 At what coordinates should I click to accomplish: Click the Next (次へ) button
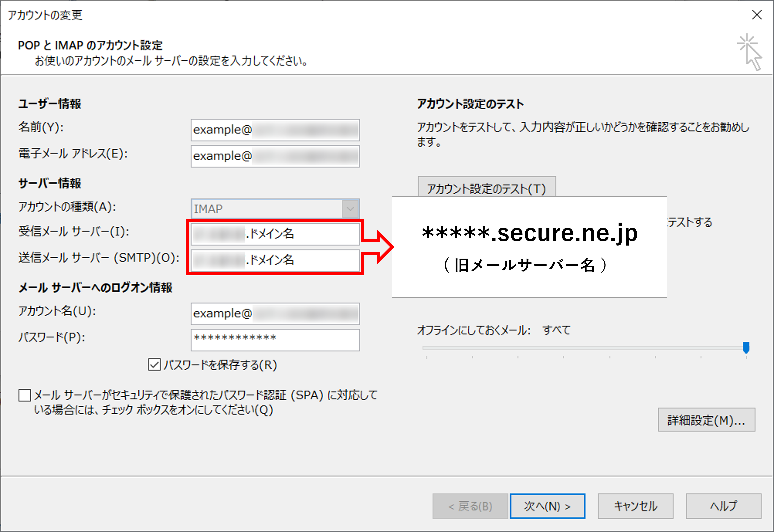(x=547, y=506)
